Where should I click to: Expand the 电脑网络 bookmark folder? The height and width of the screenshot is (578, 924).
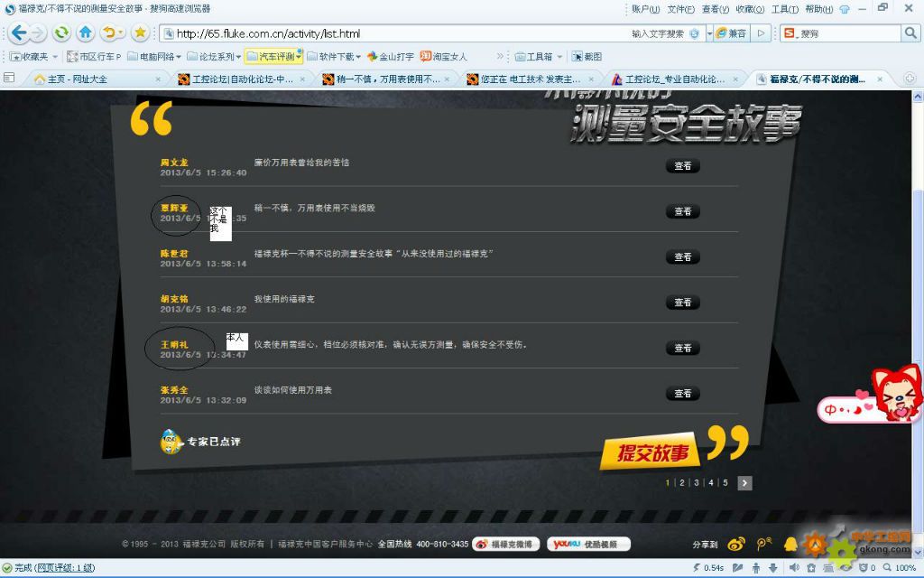154,57
